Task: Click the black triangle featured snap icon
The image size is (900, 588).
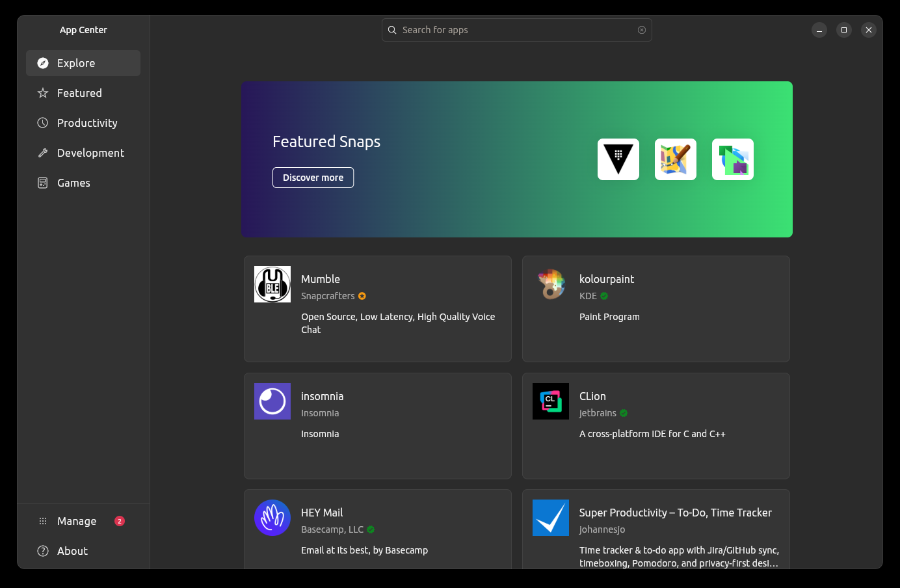Action: [x=618, y=159]
